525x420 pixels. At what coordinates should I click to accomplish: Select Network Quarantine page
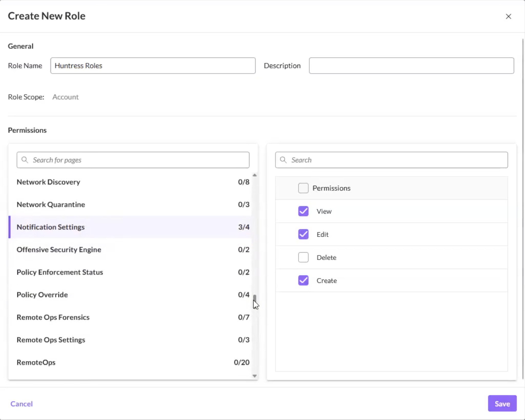click(130, 204)
